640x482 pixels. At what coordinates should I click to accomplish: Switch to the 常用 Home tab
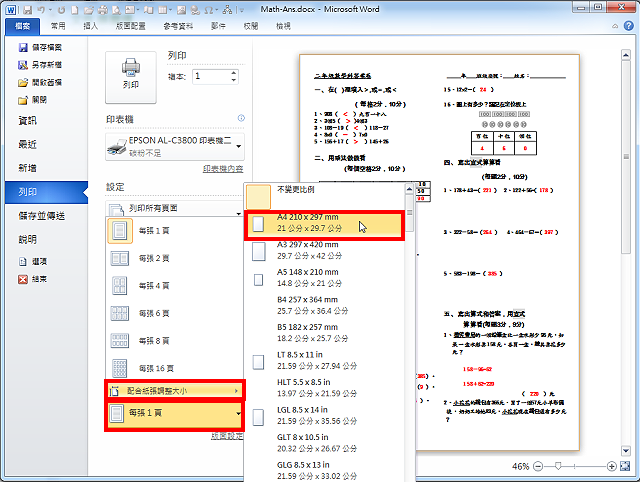click(58, 27)
